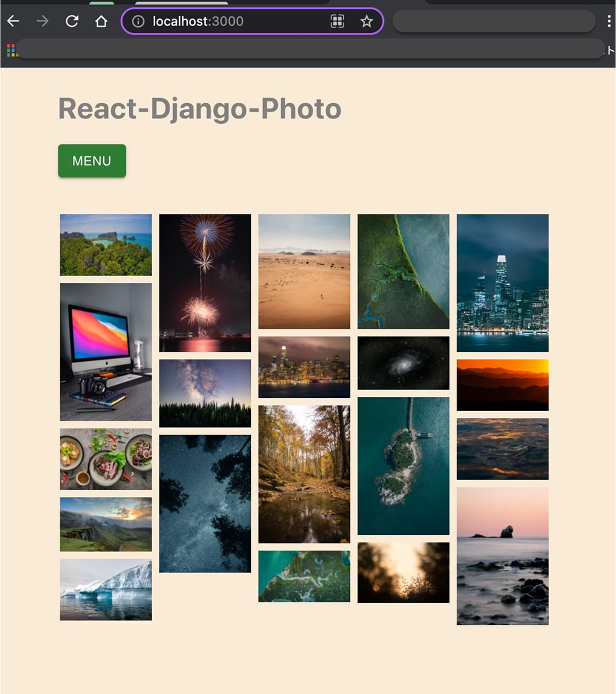616x694 pixels.
Task: Select the autumn forest stream photo
Action: click(x=304, y=474)
